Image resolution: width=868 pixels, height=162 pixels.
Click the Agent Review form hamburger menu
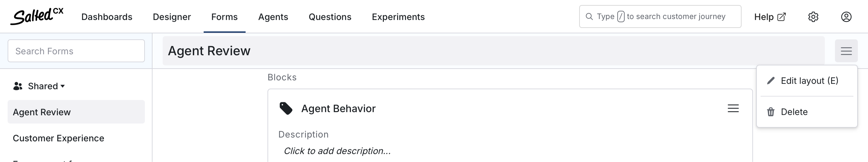point(846,51)
